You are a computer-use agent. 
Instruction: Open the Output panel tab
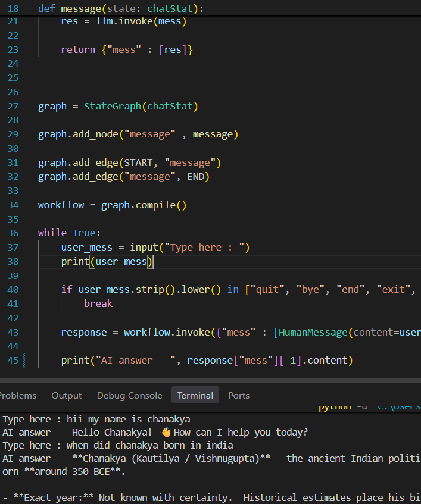pyautogui.click(x=67, y=395)
